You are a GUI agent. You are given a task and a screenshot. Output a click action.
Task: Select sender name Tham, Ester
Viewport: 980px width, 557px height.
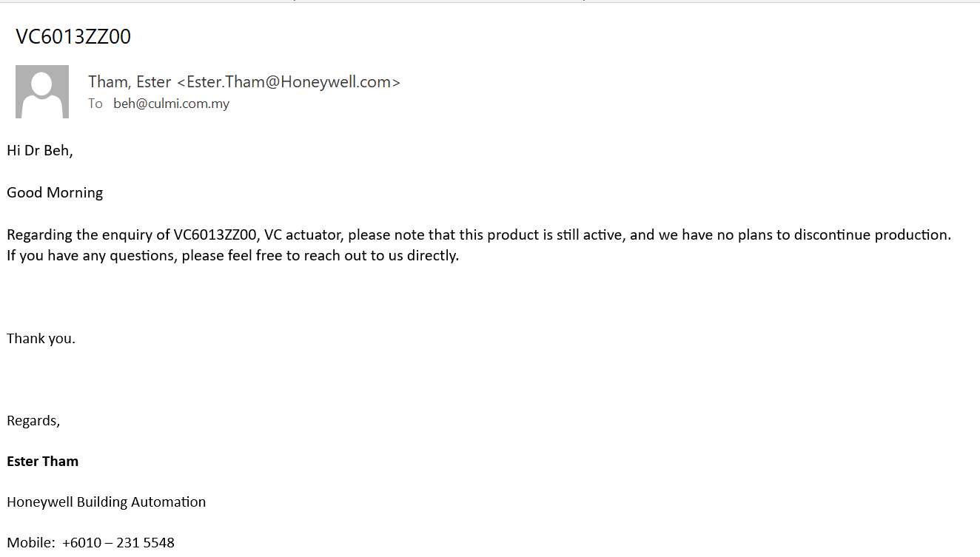(130, 82)
